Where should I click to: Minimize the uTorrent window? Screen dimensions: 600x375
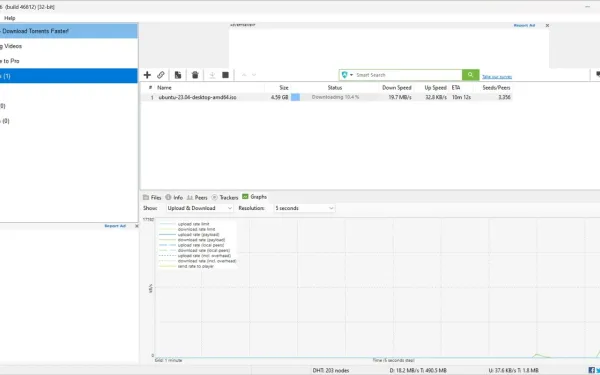588,7
